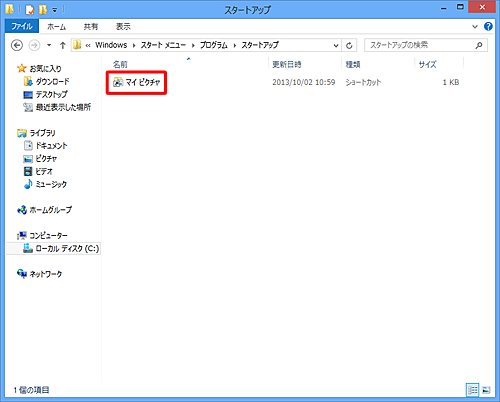
Task: Click the properties icon in quick access toolbar
Action: (30, 10)
